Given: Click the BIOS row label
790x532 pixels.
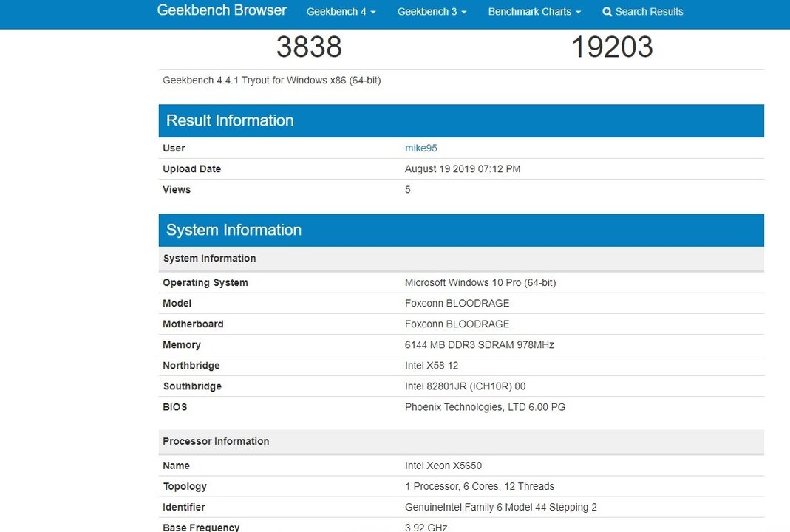Looking at the screenshot, I should (175, 407).
